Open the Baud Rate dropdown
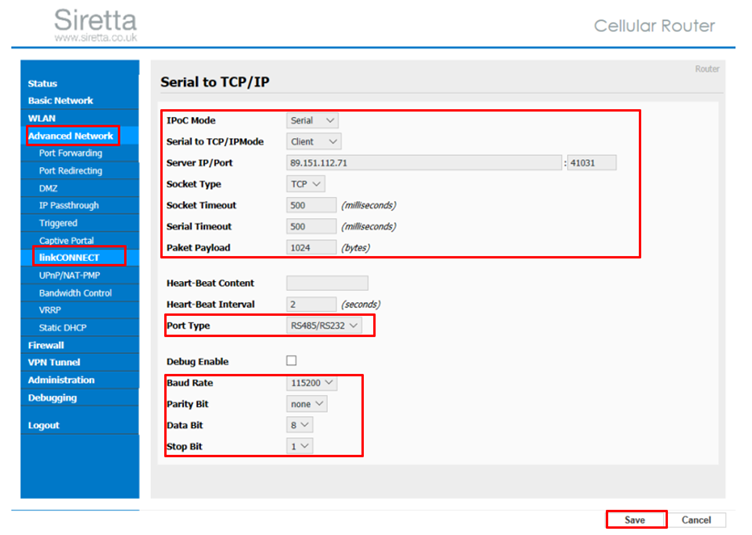This screenshot has height=535, width=752. (x=311, y=383)
